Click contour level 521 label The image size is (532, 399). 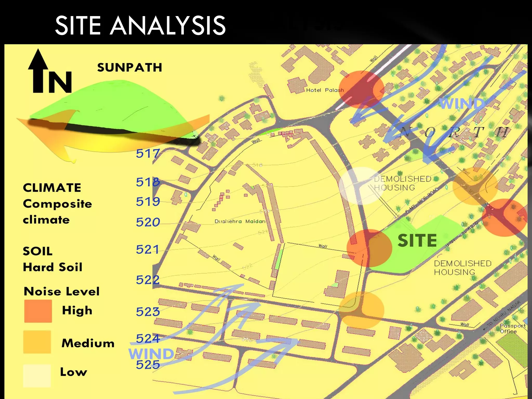click(147, 250)
